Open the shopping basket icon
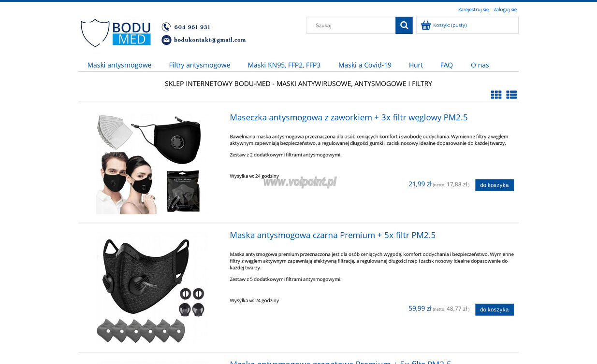 426,26
